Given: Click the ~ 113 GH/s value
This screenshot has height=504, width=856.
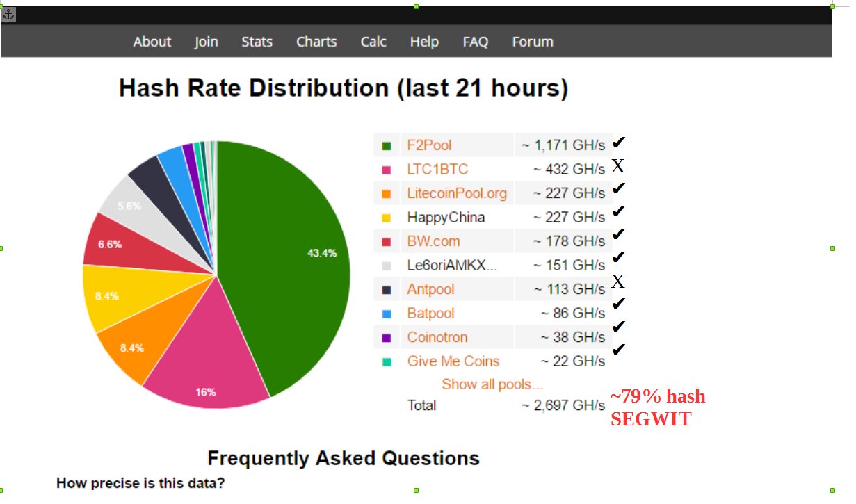Looking at the screenshot, I should [570, 289].
